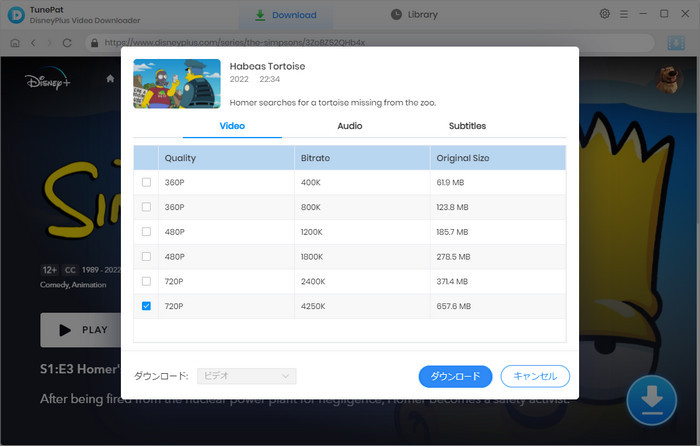This screenshot has width=700, height=446.
Task: Click the キャンセル button
Action: click(535, 376)
